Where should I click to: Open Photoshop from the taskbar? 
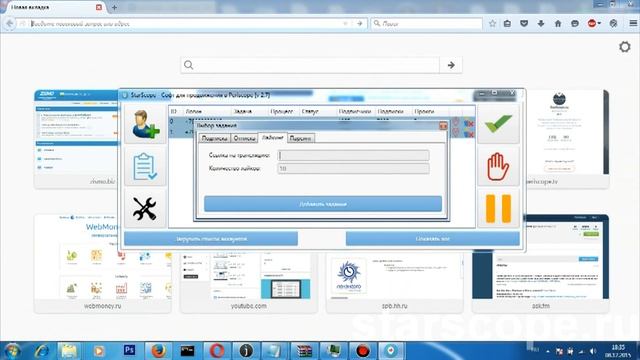(x=129, y=350)
